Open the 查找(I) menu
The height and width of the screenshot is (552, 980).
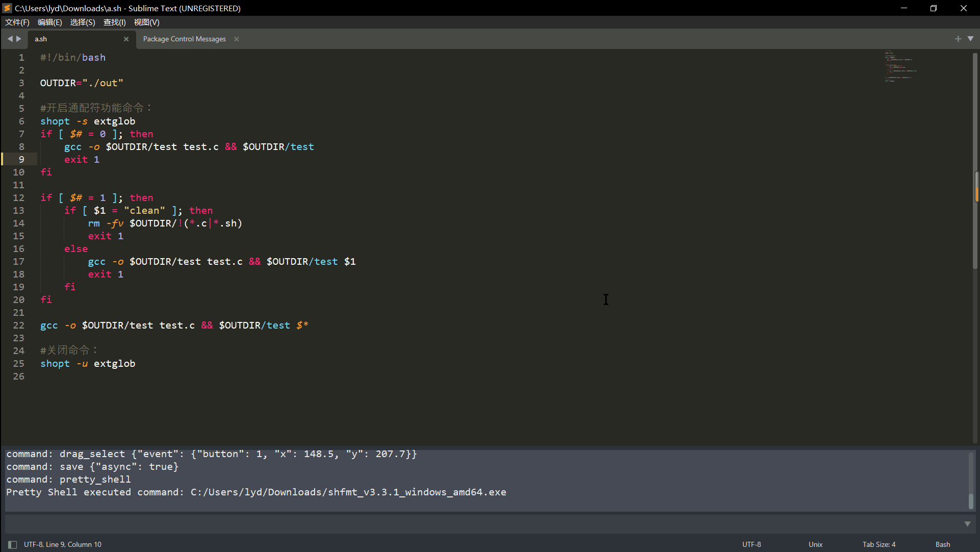(x=114, y=22)
